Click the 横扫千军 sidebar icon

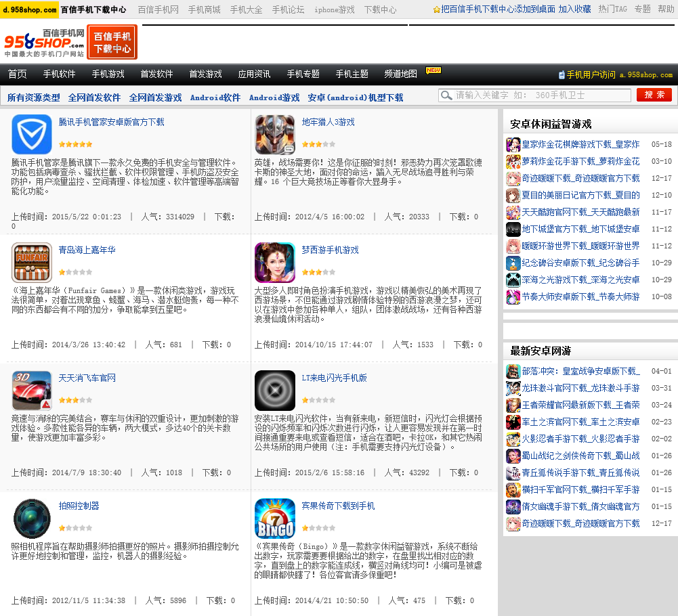point(513,489)
